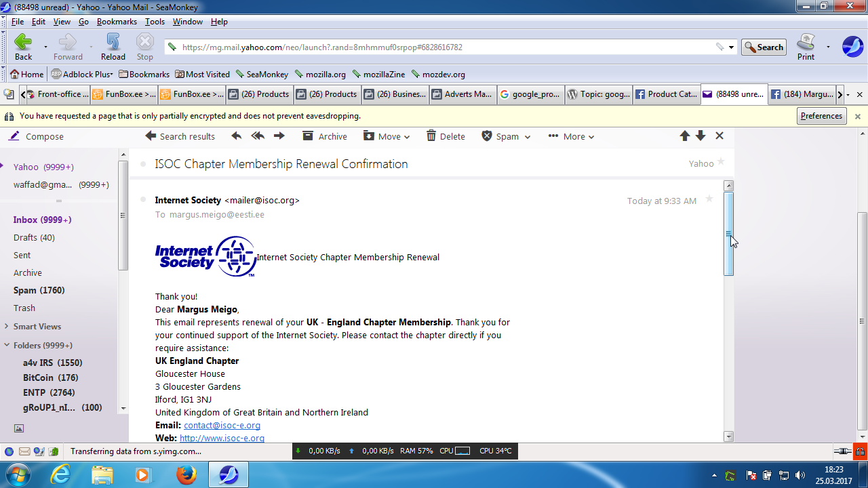This screenshot has width=868, height=488.
Task: Open Windows Media Player from the taskbar
Action: pyautogui.click(x=144, y=474)
